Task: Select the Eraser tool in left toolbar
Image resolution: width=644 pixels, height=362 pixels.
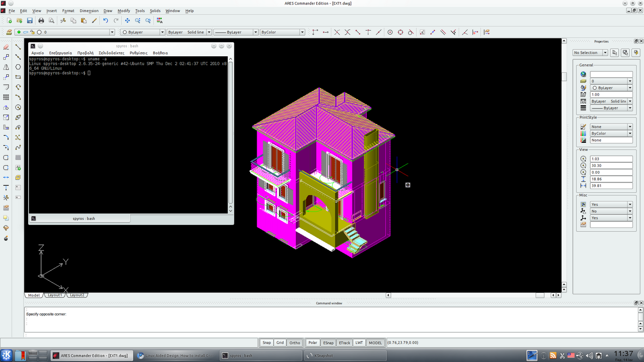Action: pos(6,47)
